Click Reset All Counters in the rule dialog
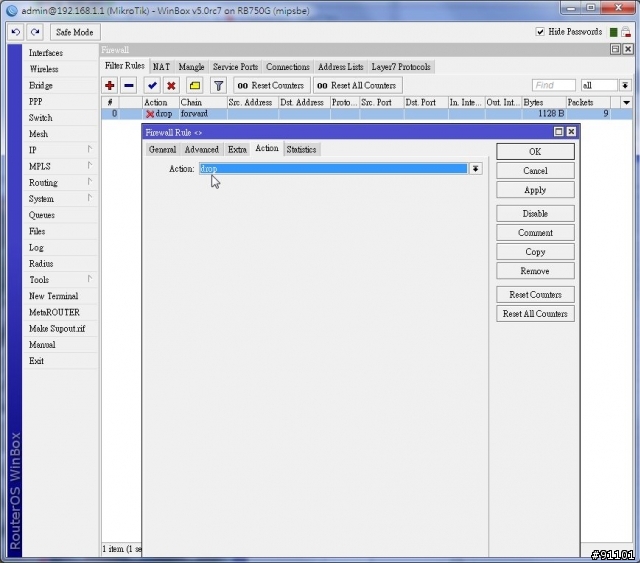 point(535,314)
